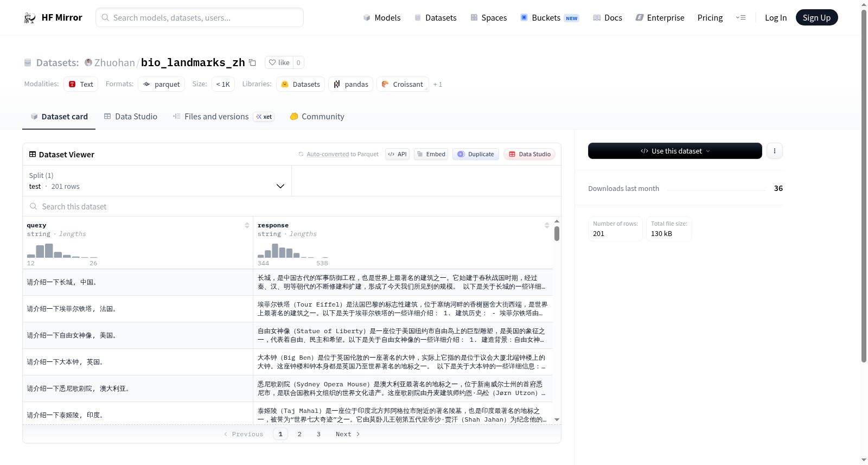Open the Zhuohan user profile link
This screenshot has width=868, height=465.
114,62
